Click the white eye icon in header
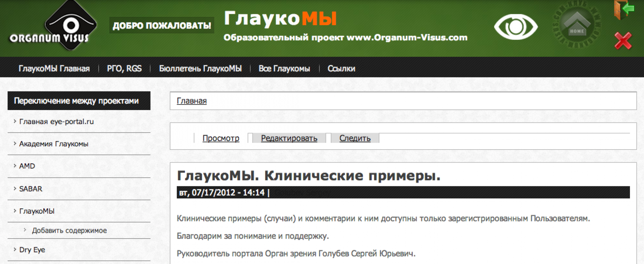644x264 pixels. [515, 27]
